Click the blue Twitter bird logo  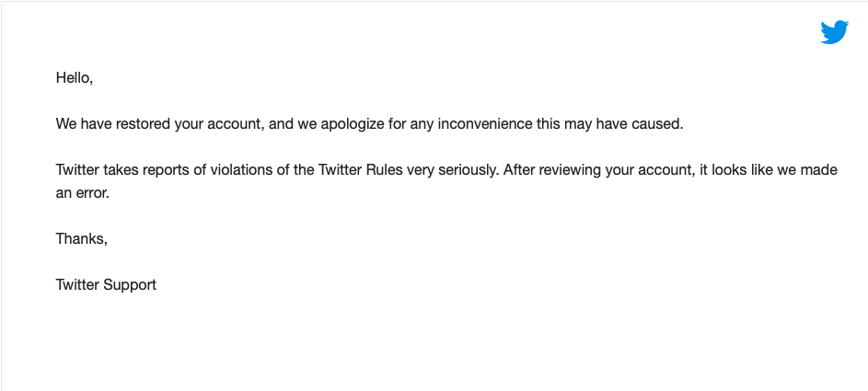pos(834,32)
